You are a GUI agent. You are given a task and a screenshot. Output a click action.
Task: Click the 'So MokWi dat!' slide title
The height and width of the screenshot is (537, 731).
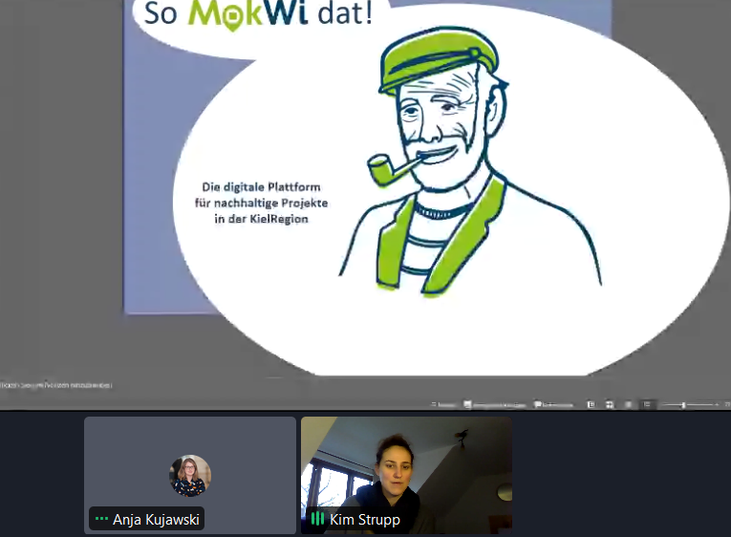(259, 13)
